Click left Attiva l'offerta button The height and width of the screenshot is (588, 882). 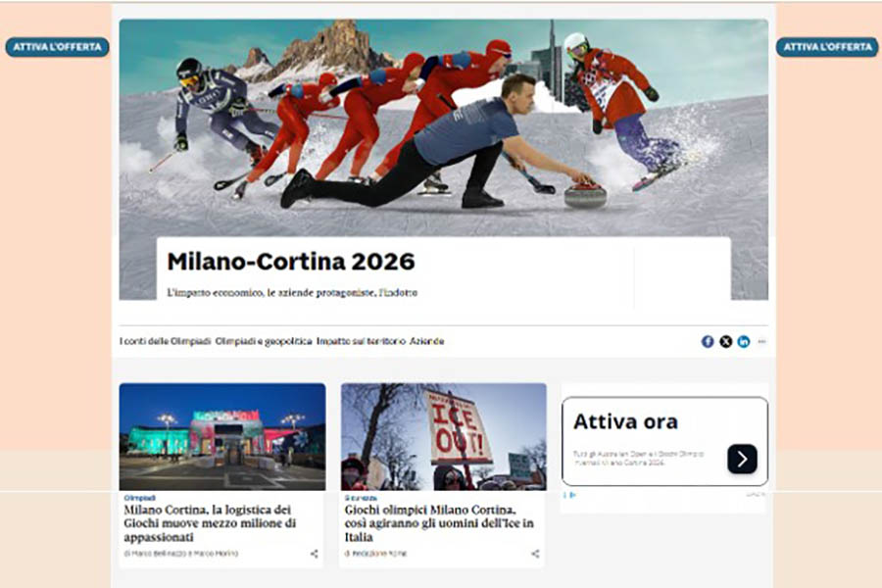point(58,47)
